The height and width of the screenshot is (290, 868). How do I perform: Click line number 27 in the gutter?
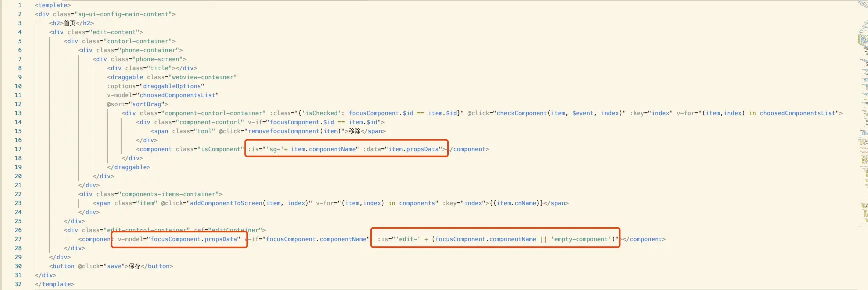coord(18,239)
